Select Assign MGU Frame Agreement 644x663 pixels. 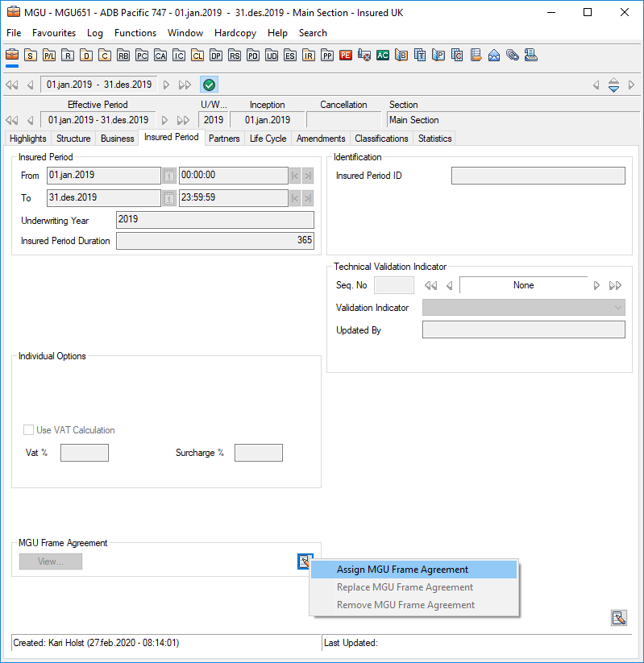coord(413,570)
